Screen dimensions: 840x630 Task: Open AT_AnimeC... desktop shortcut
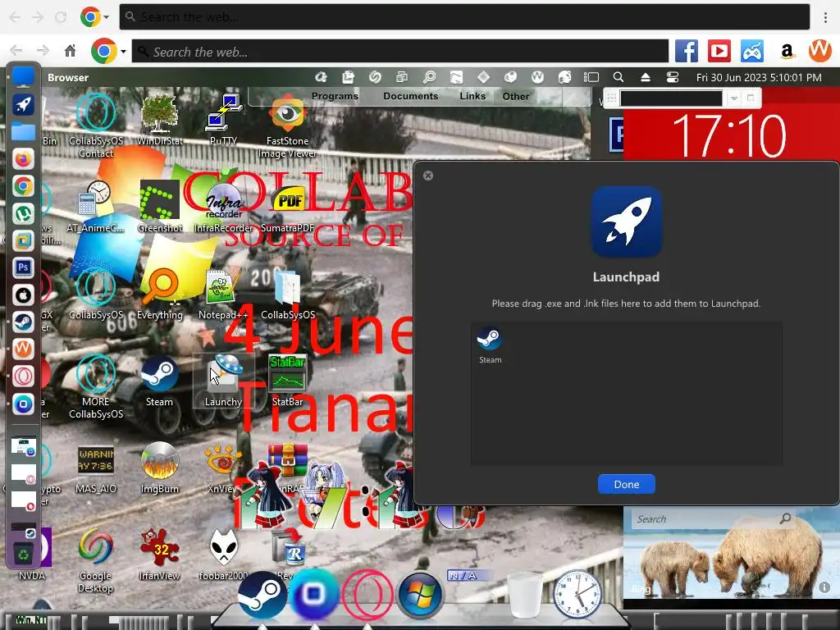coord(95,207)
